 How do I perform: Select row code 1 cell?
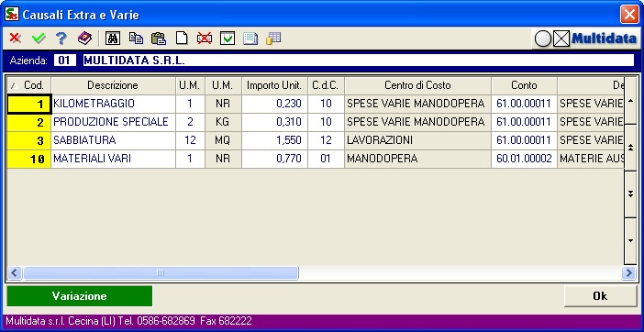(29, 104)
